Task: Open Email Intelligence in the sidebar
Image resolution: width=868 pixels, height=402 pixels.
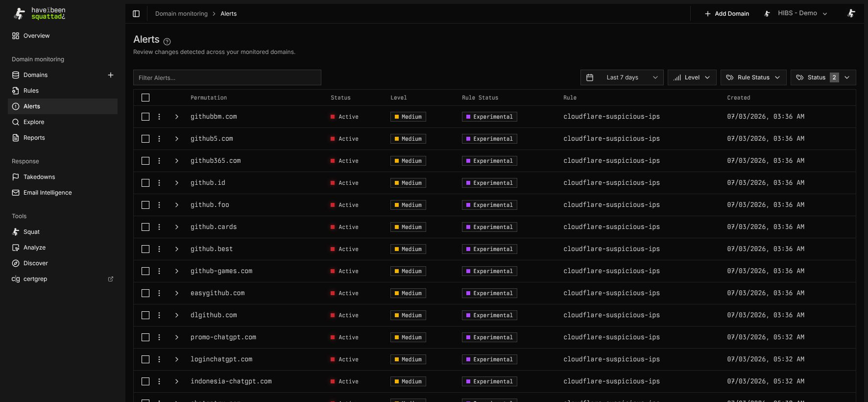Action: pos(63,193)
